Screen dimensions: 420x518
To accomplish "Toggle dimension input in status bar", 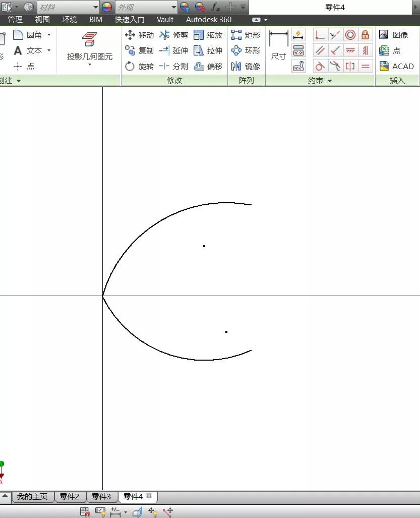I will [x=115, y=512].
